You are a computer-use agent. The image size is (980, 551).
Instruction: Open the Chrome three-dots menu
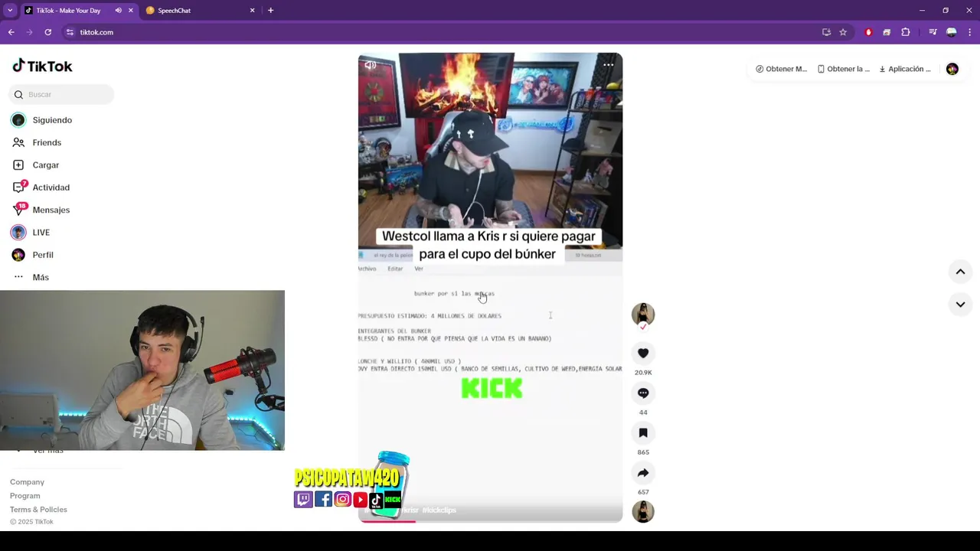pos(970,32)
